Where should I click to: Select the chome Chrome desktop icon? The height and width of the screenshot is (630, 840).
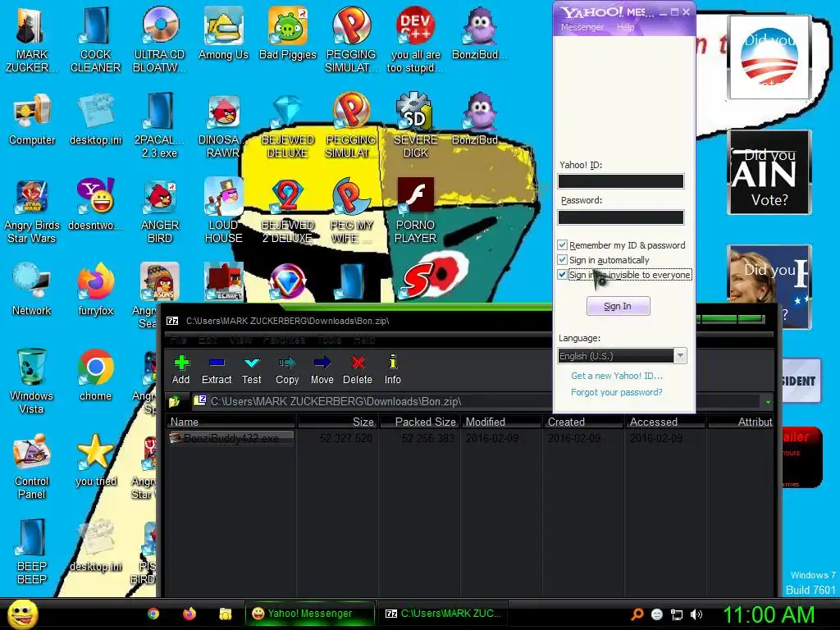pyautogui.click(x=95, y=375)
